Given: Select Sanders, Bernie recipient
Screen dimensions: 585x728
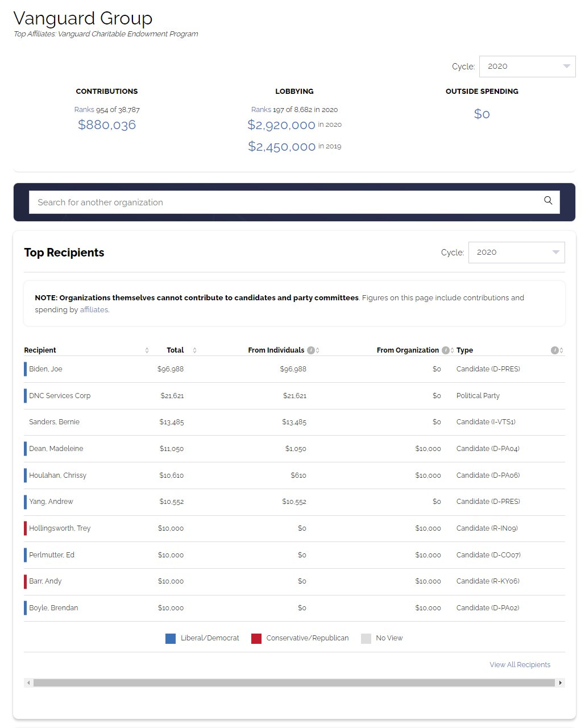Looking at the screenshot, I should 54,422.
